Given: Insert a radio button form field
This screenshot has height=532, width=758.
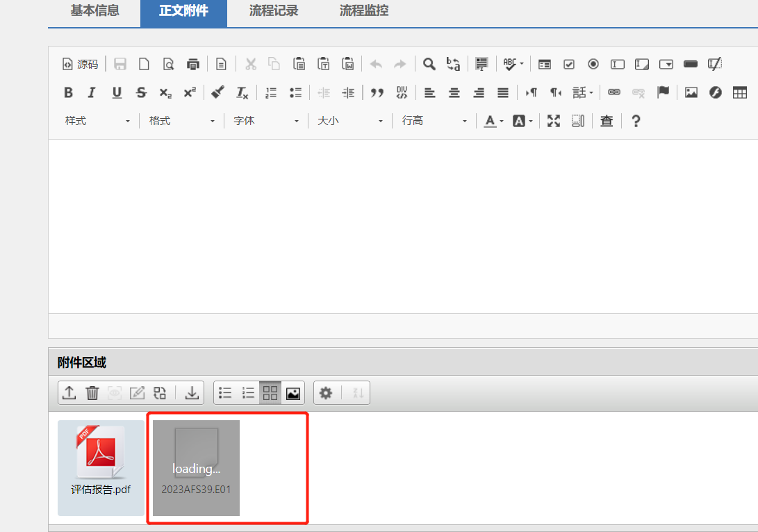Looking at the screenshot, I should (593, 64).
